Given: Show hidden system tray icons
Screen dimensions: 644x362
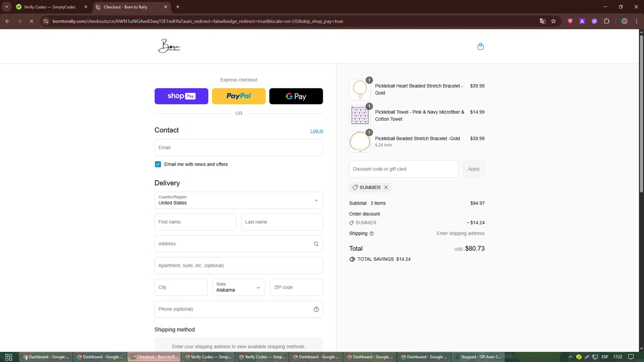Looking at the screenshot, I should 571,357.
